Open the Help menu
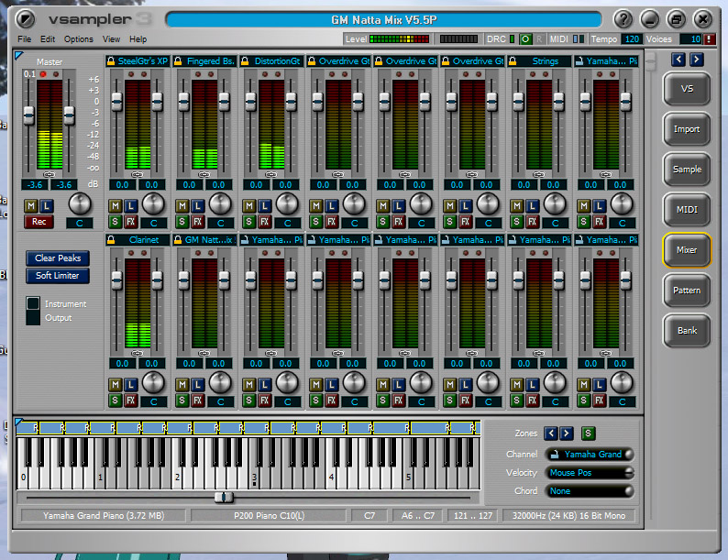The width and height of the screenshot is (728, 560). [x=138, y=39]
